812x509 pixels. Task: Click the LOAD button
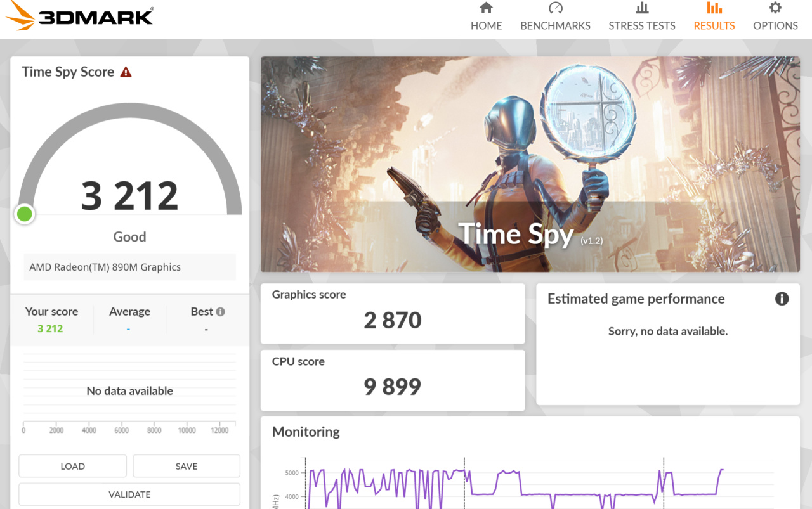(x=72, y=466)
